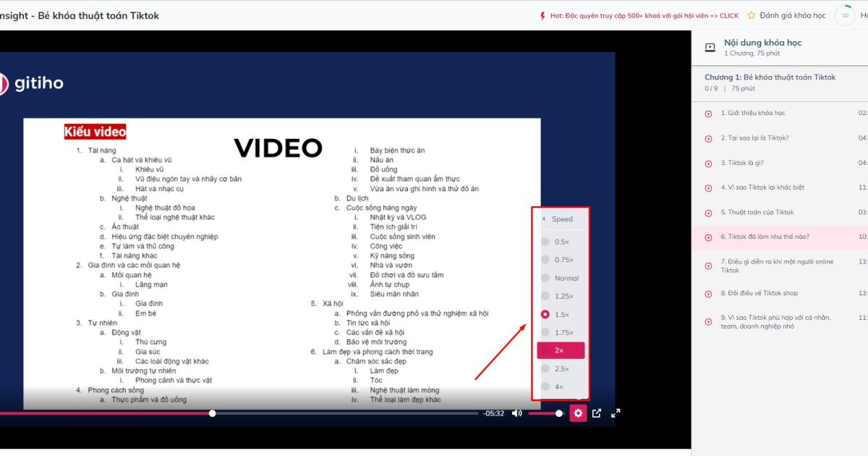This screenshot has height=456, width=868.
Task: Click the star icon beside Đánh giá khóa học
Action: pyautogui.click(x=752, y=15)
